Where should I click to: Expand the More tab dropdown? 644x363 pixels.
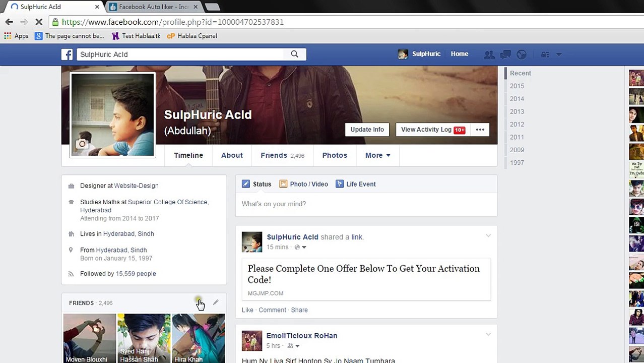[377, 155]
